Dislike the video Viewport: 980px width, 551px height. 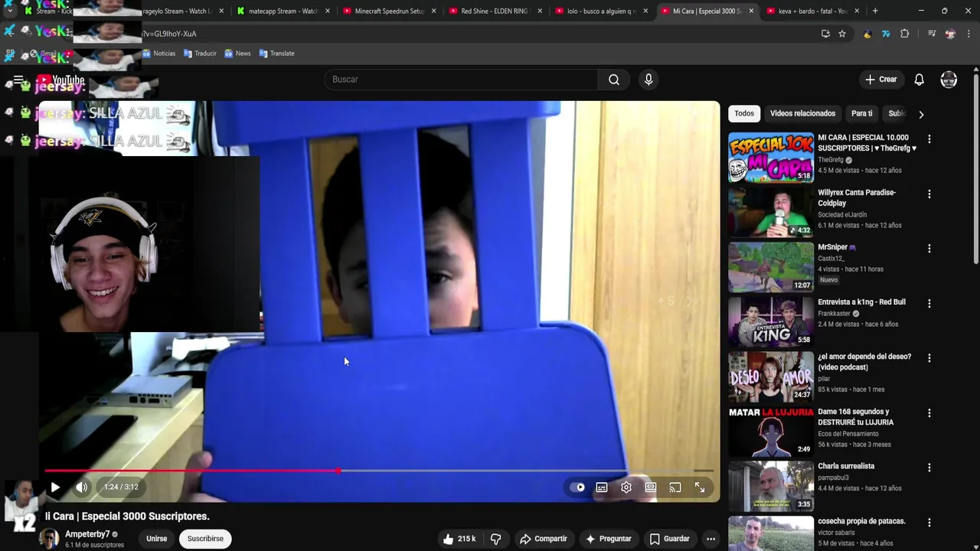[x=495, y=539]
